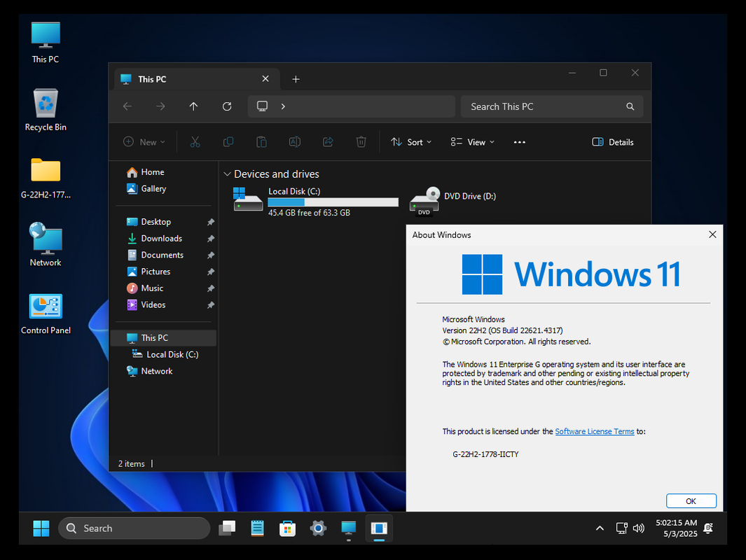Open Task View from the taskbar
This screenshot has height=560, width=746.
(x=227, y=528)
